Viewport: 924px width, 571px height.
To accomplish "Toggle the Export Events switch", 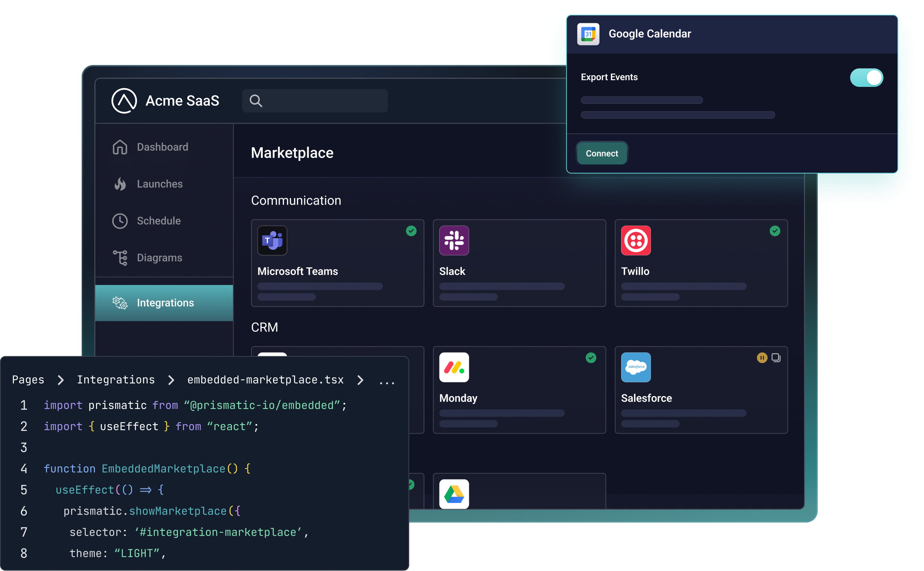I will (866, 78).
